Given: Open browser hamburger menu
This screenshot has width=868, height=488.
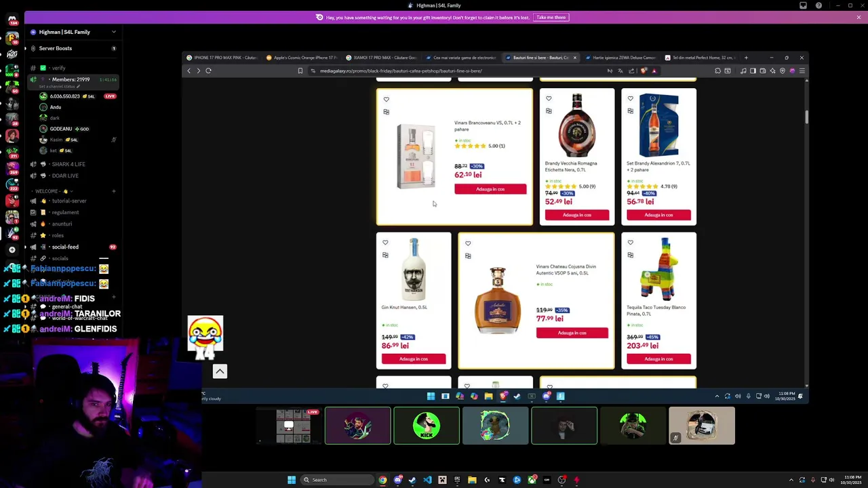Looking at the screenshot, I should coord(802,70).
